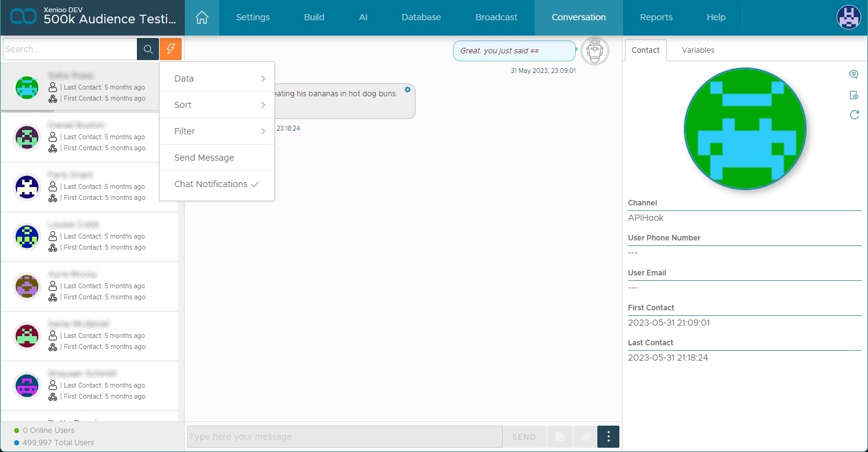
Task: Expand the Sort submenu
Action: [216, 105]
